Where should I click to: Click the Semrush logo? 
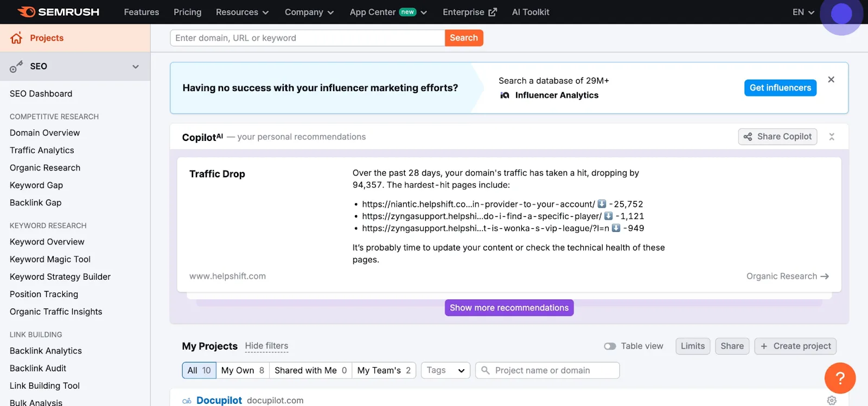pyautogui.click(x=58, y=12)
